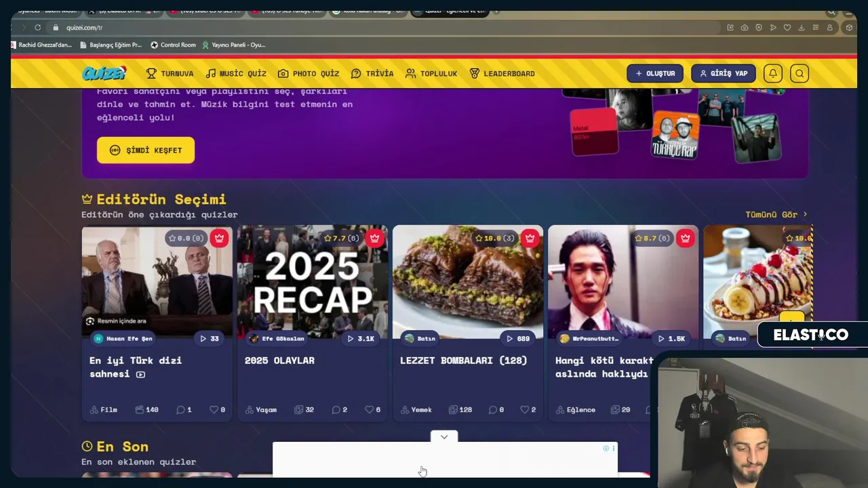This screenshot has width=868, height=488.
Task: Click the Yaşam category tag
Action: tap(261, 409)
